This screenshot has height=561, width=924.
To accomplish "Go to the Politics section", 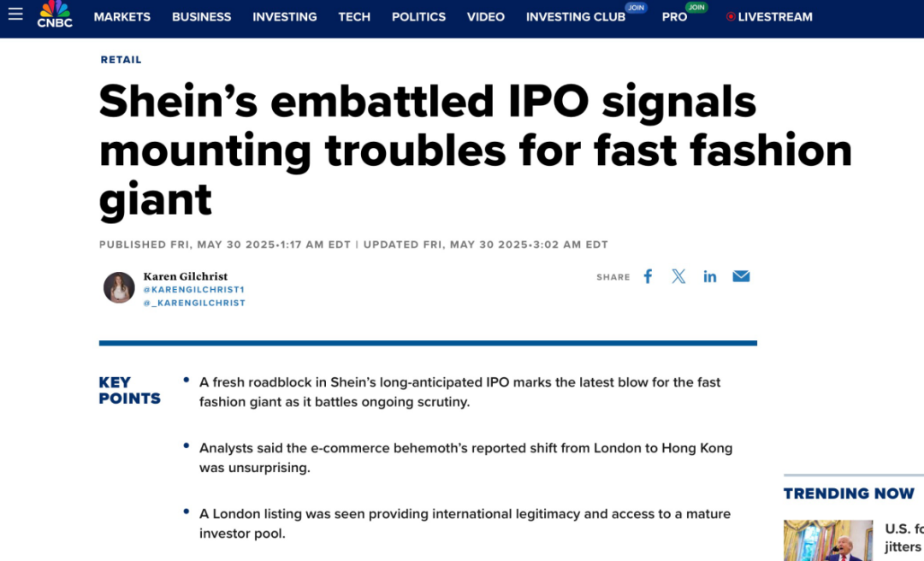I will pos(418,17).
